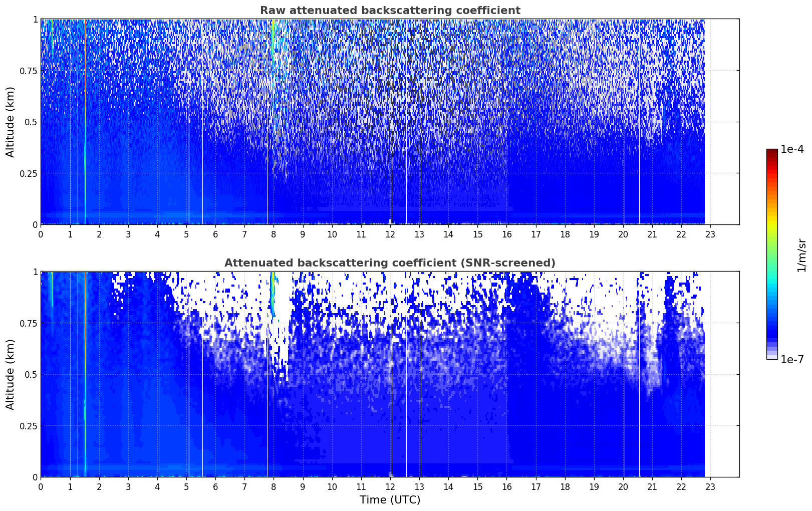The height and width of the screenshot is (511, 812).
Task: Click the "18" hour tick under the SNR-screened plot
Action: click(x=565, y=486)
